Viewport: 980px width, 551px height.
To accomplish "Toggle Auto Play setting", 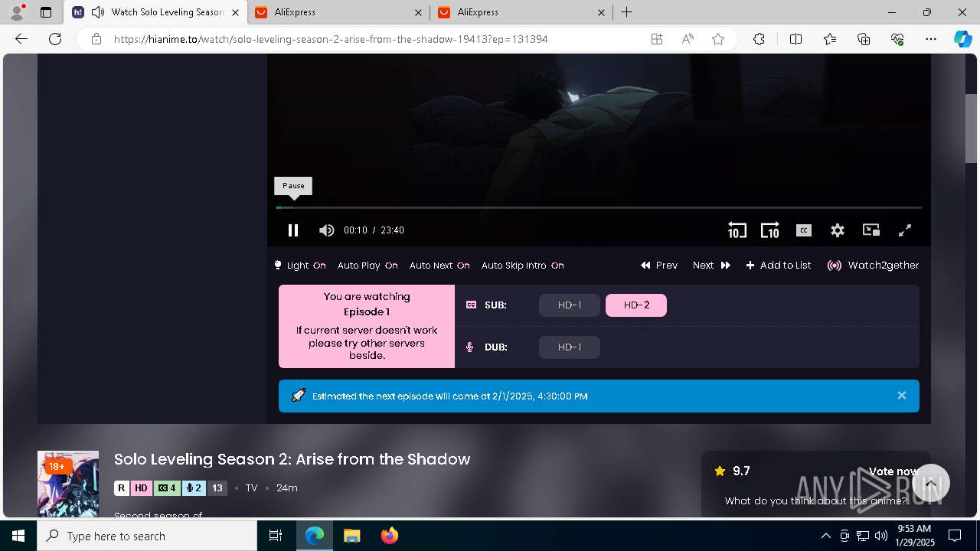I will (x=367, y=266).
